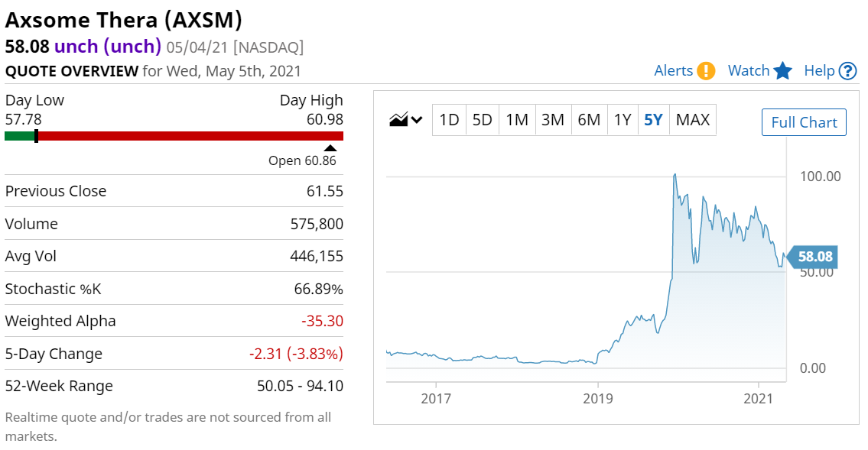
Task: Click the Day High value 60.98
Action: (325, 119)
